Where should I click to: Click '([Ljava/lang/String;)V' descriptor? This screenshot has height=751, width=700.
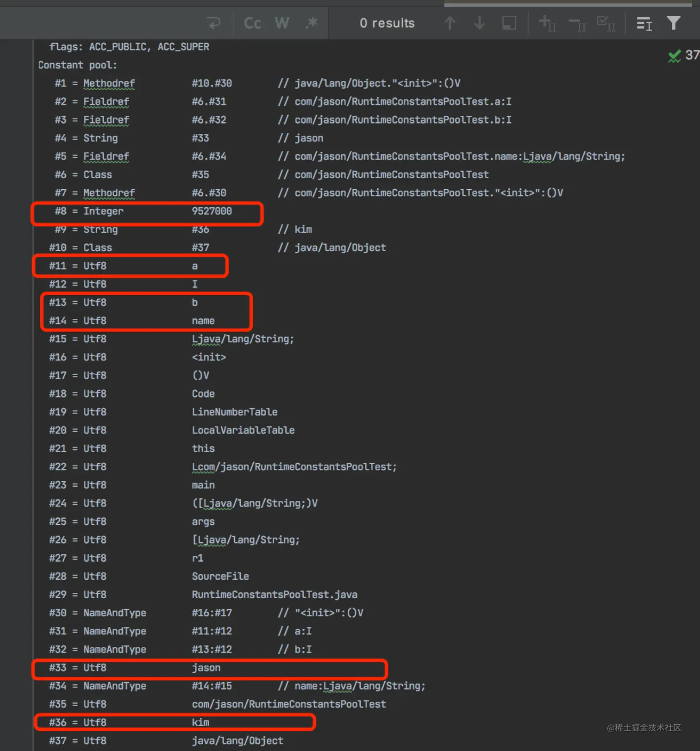[x=255, y=503]
